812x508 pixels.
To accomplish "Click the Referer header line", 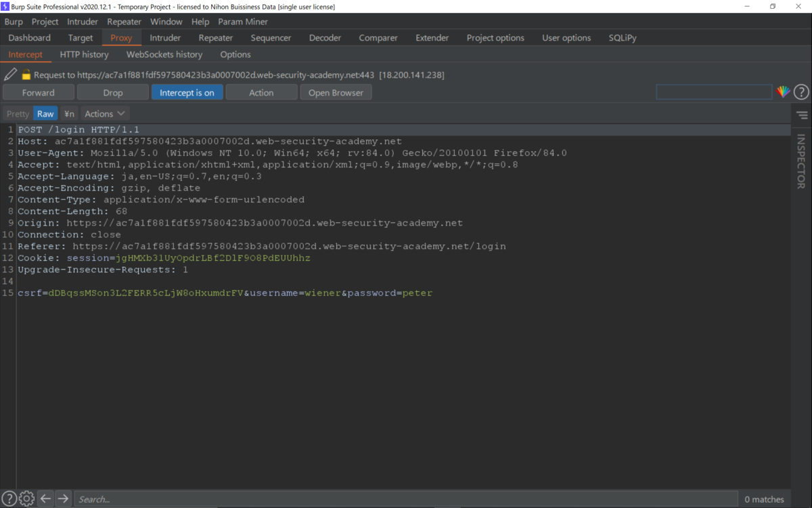I will 262,246.
